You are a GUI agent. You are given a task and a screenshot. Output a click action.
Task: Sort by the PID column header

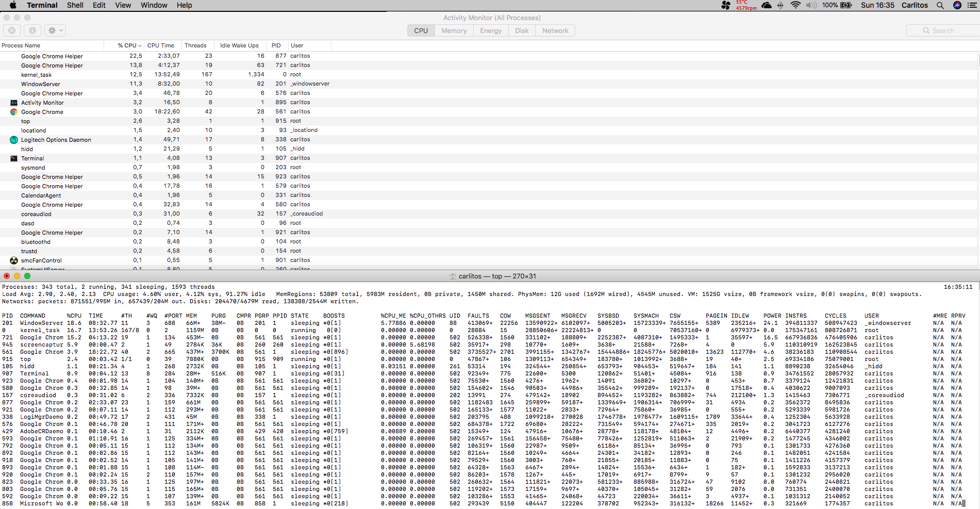[x=277, y=45]
